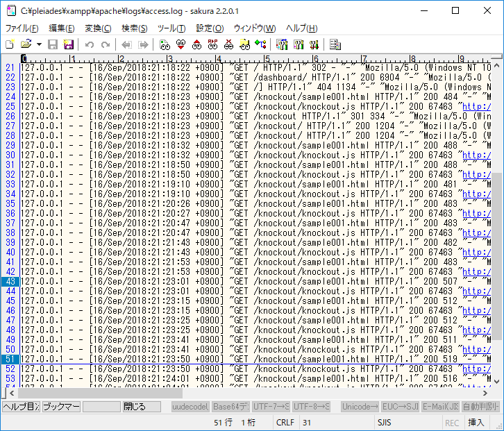
Task: Click the Unicode→SJIS function key button
Action: [x=360, y=407]
